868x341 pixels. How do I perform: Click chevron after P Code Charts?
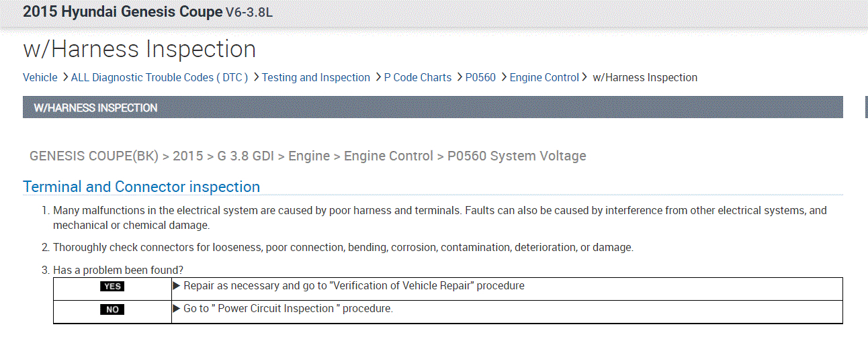click(x=460, y=77)
